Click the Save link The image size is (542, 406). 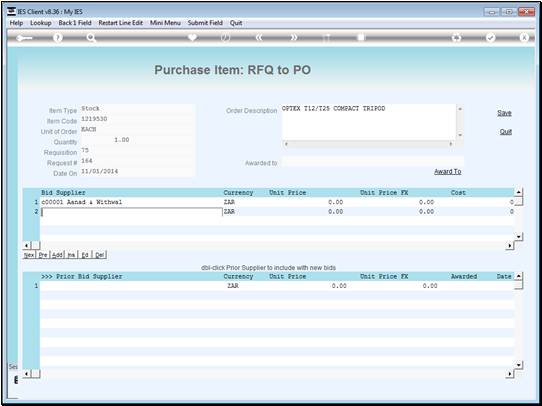(504, 113)
